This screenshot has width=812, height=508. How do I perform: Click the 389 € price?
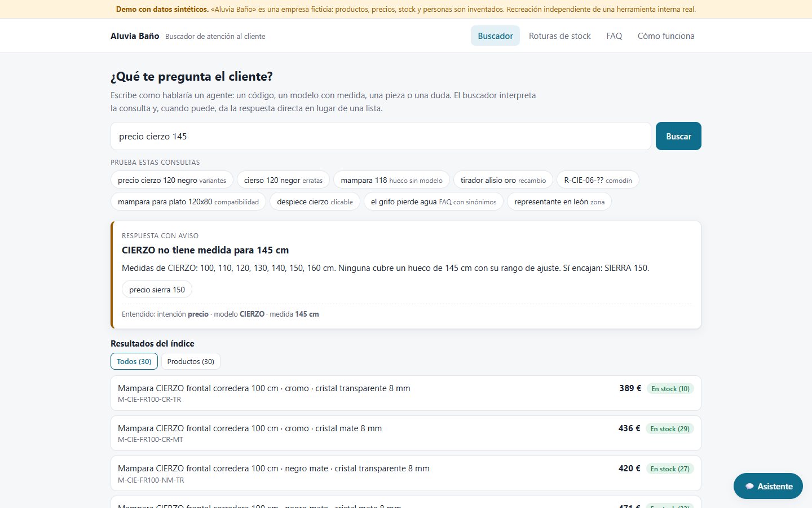(x=630, y=388)
